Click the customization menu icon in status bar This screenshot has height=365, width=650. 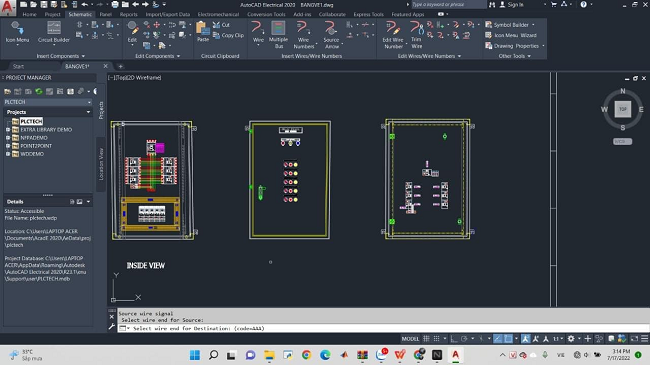pos(644,339)
